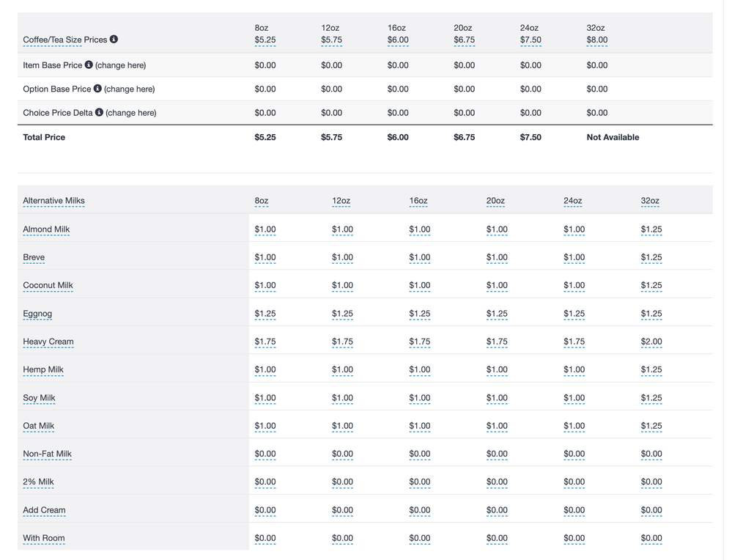Open 'change here' link for Option Base Price
Screen dimensions: 732x560
129,89
